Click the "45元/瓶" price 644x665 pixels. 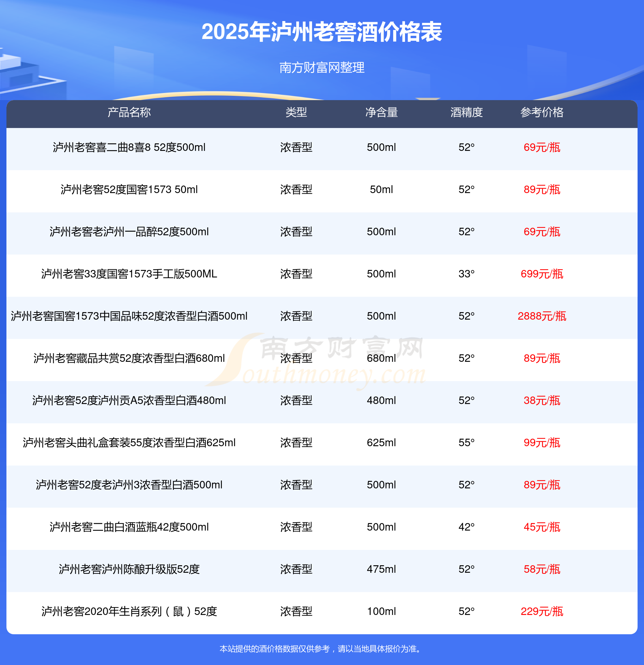(542, 527)
